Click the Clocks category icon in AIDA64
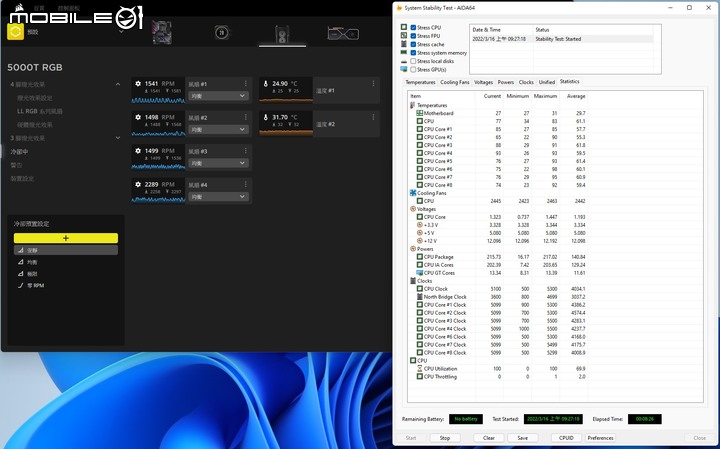This screenshot has width=720, height=449. coord(412,281)
